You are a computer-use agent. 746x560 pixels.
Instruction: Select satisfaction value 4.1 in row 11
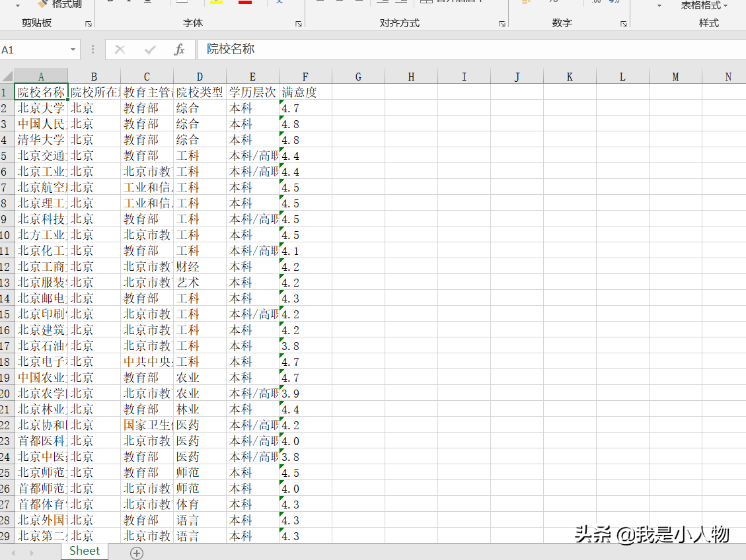click(x=305, y=250)
